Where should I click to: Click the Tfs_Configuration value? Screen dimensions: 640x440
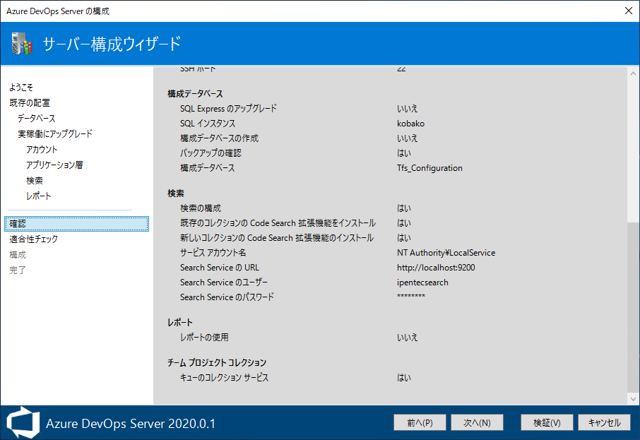429,168
